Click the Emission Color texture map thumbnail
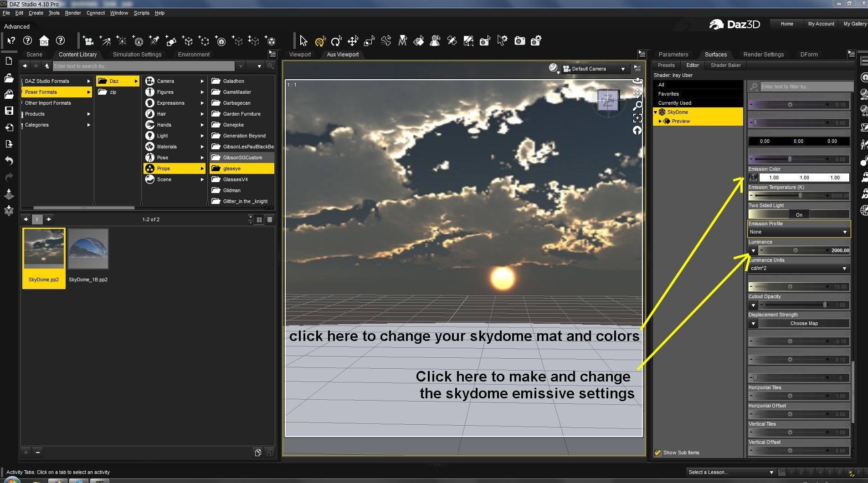This screenshot has width=868, height=483. point(754,178)
